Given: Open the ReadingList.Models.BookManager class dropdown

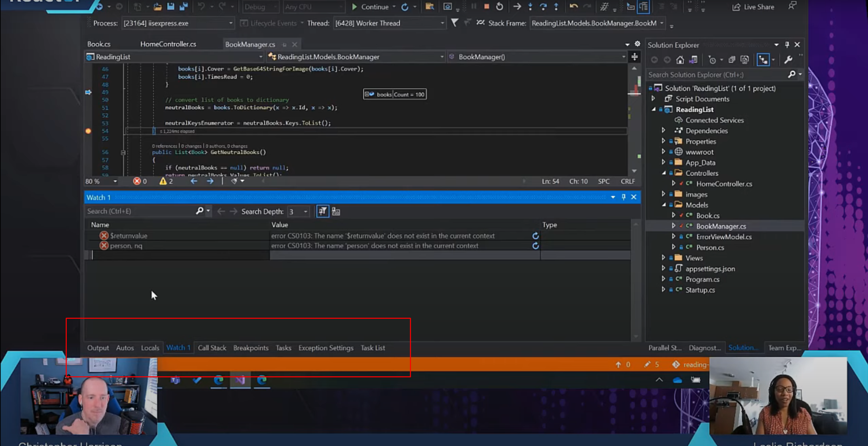Looking at the screenshot, I should point(356,57).
